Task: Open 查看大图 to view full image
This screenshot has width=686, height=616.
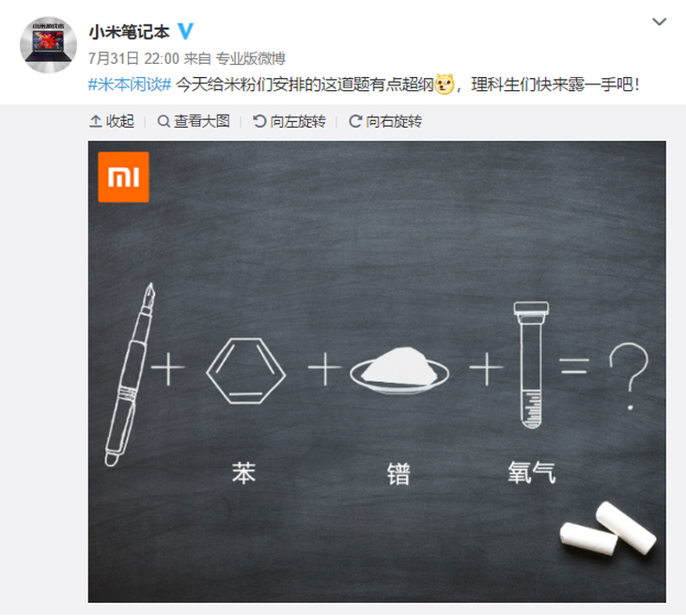Action: click(x=194, y=121)
